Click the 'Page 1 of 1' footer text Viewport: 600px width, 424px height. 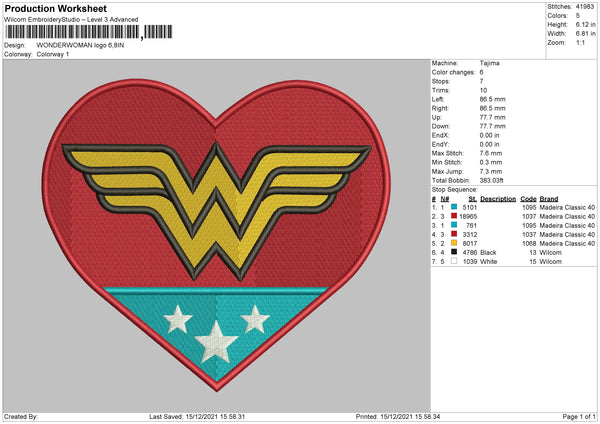[x=579, y=416]
